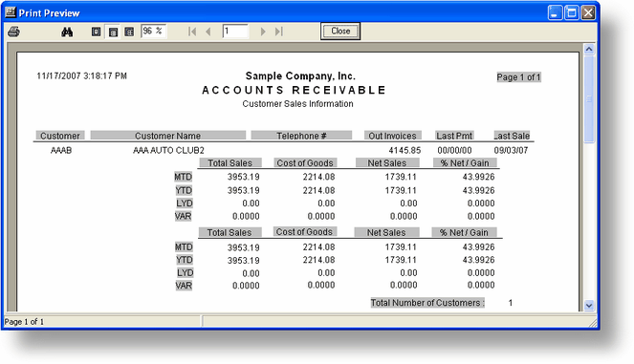The height and width of the screenshot is (364, 634).
Task: Click the status bar 'Page 1 of 1' text
Action: tap(24, 322)
